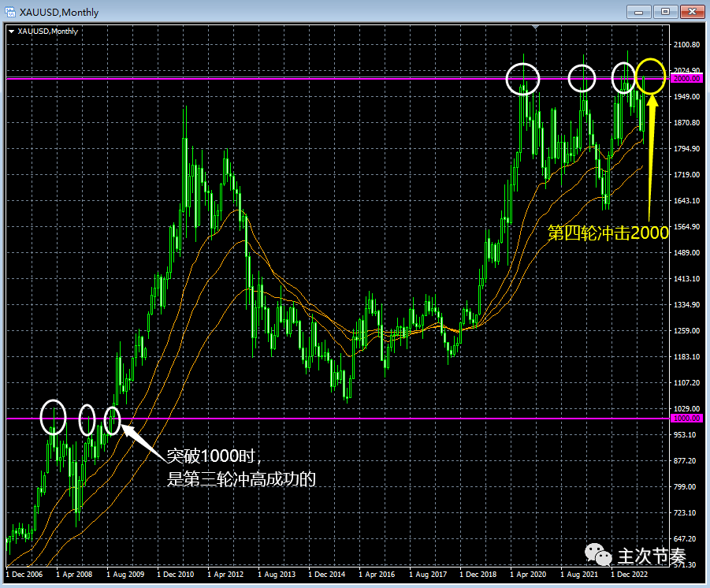Select the yellow text label '第四轮冲击2000'

pyautogui.click(x=608, y=233)
